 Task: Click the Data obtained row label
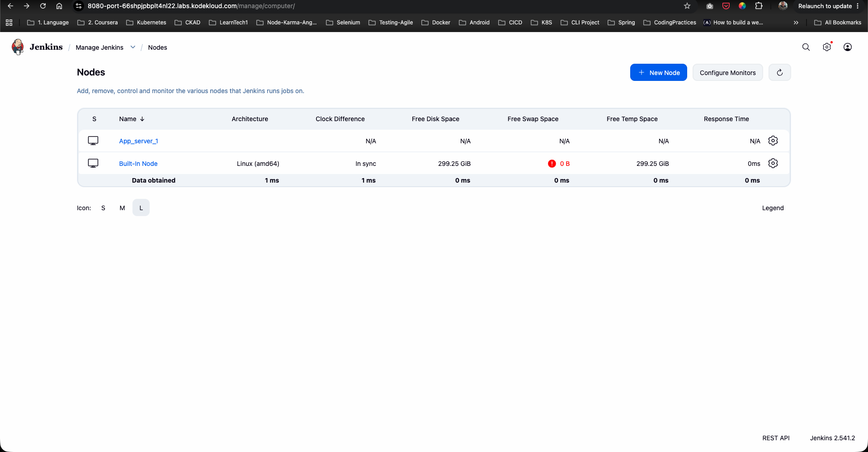tap(153, 180)
